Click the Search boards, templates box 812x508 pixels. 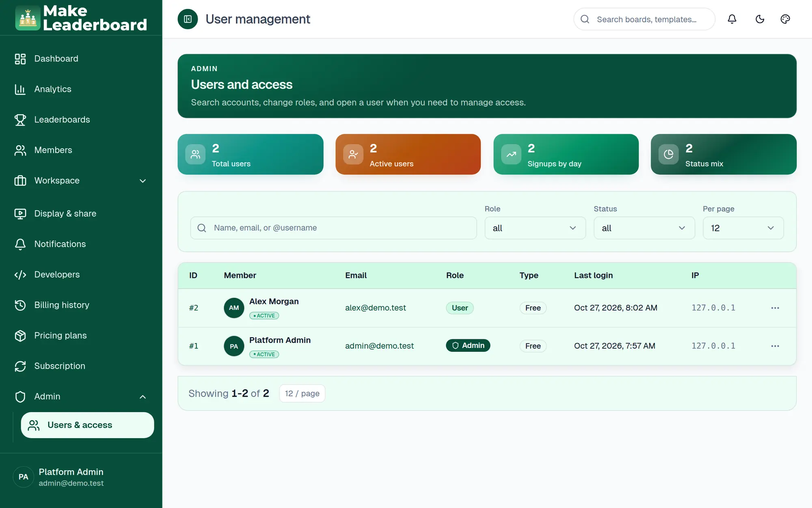644,19
